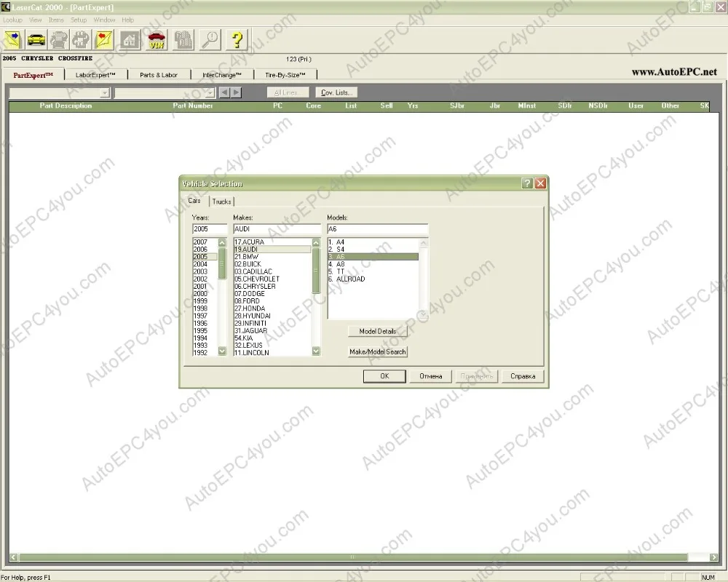Image resolution: width=728 pixels, height=582 pixels.
Task: Click the yellow page with blue arrow icon
Action: 12,39
